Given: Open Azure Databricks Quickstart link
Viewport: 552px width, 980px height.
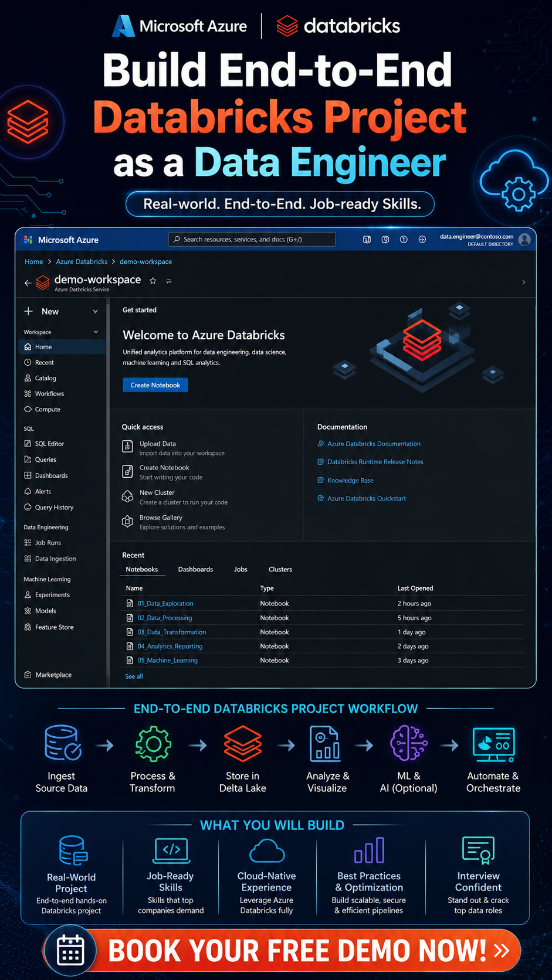Looking at the screenshot, I should [x=367, y=498].
